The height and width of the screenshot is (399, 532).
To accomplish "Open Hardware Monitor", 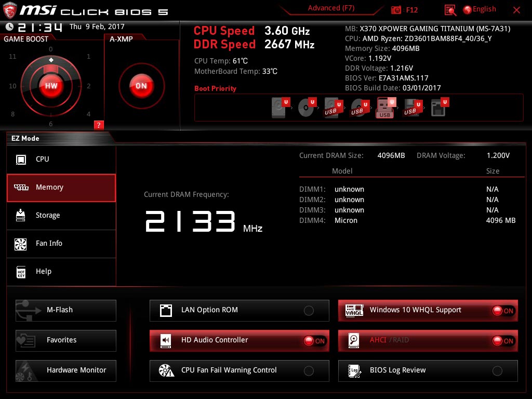I will [x=66, y=370].
